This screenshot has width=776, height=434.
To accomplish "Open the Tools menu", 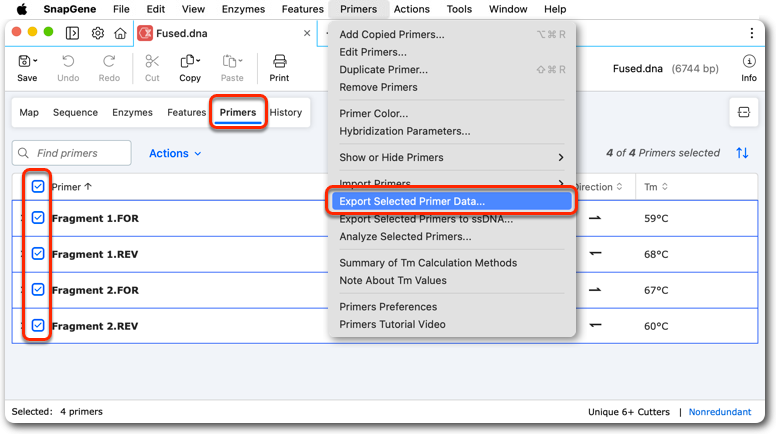I will [x=459, y=9].
